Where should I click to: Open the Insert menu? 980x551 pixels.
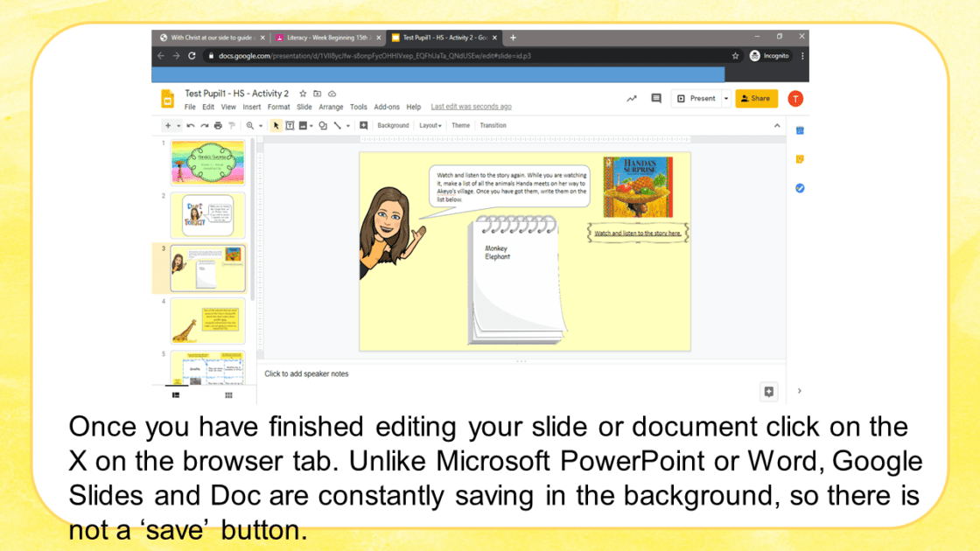252,108
